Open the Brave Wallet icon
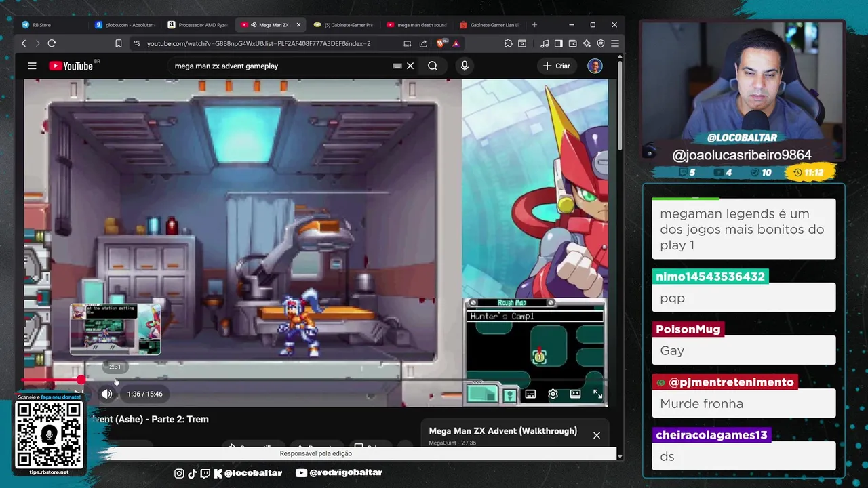 tap(573, 43)
